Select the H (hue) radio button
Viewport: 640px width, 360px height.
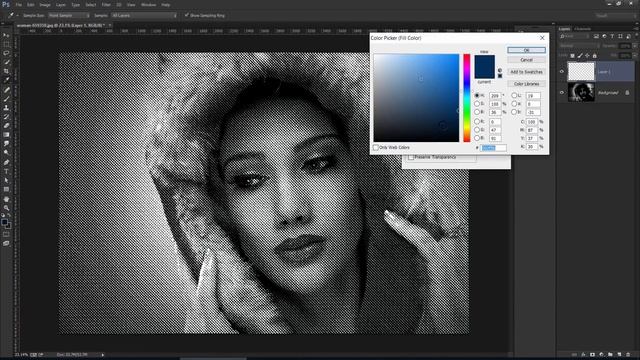point(477,95)
